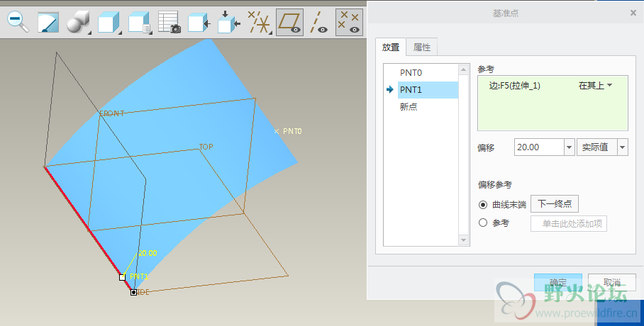Select the 边:F5(拉伸_1) reference entry
This screenshot has width=644, height=326.
click(x=515, y=86)
